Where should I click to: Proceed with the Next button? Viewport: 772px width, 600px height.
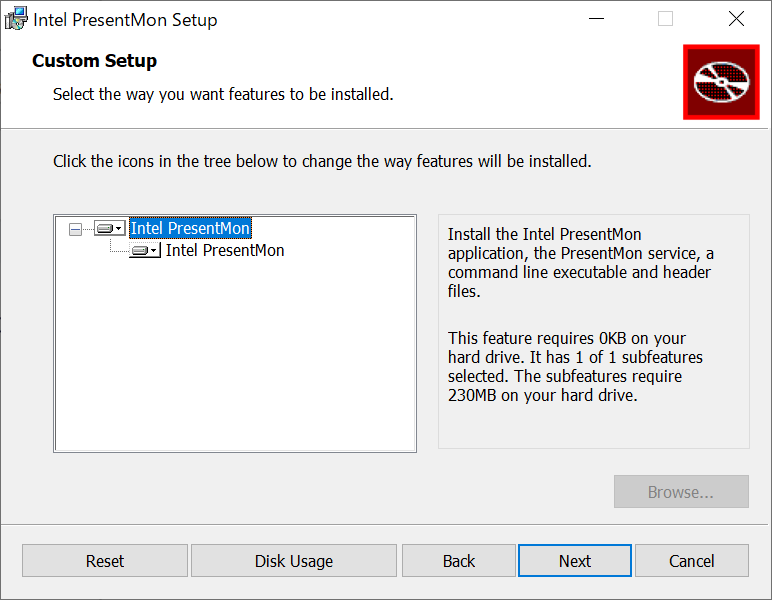click(x=575, y=561)
